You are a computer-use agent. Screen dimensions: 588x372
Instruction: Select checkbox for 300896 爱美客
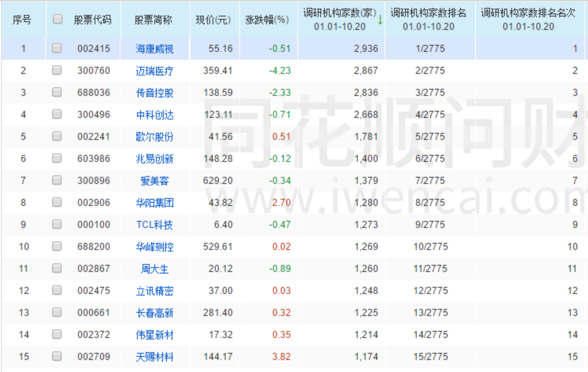coord(57,180)
